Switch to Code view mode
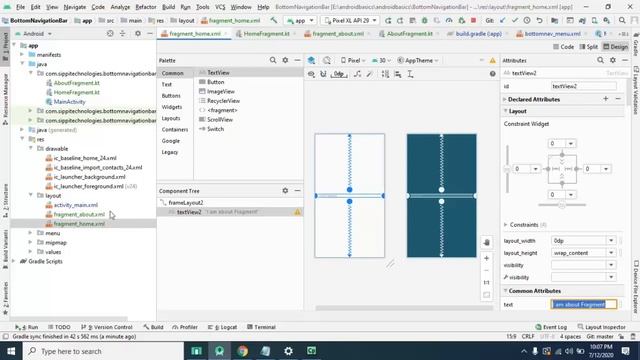Image resolution: width=640 pixels, height=360 pixels. [563, 47]
